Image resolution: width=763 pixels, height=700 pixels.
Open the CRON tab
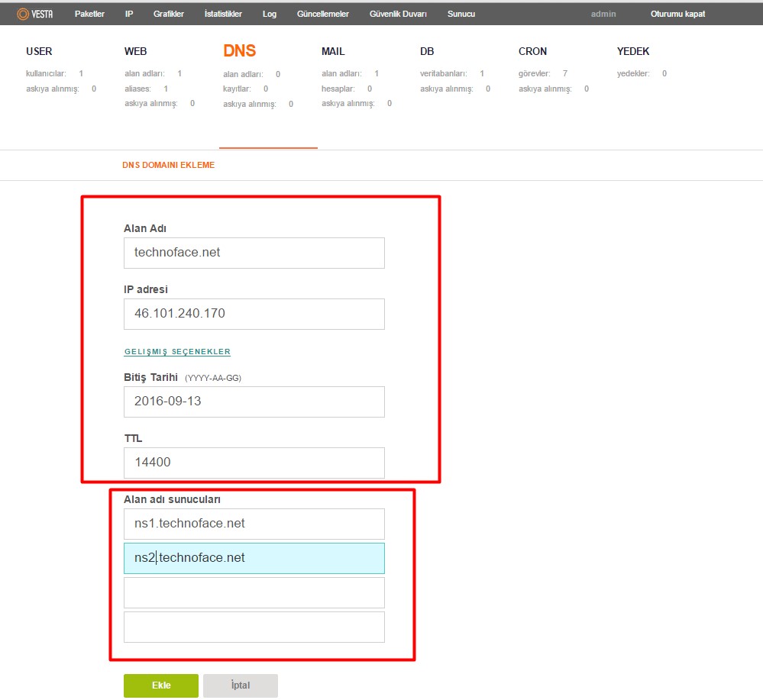click(532, 52)
